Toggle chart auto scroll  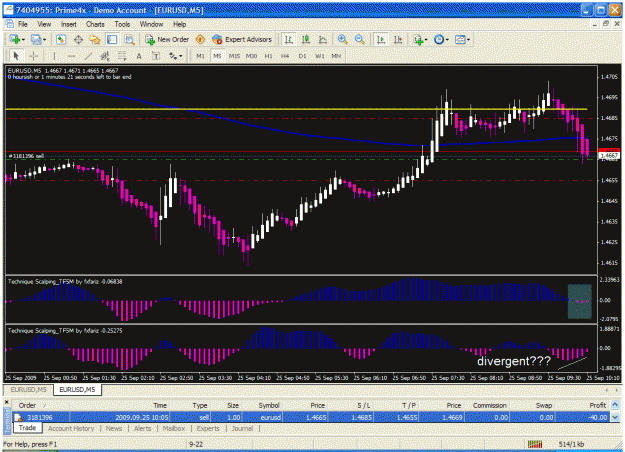[381, 39]
